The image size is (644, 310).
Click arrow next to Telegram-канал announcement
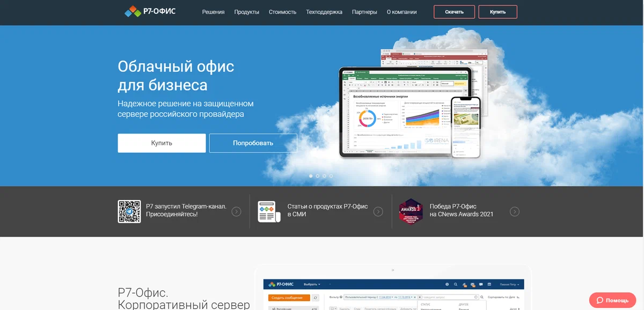pyautogui.click(x=236, y=211)
